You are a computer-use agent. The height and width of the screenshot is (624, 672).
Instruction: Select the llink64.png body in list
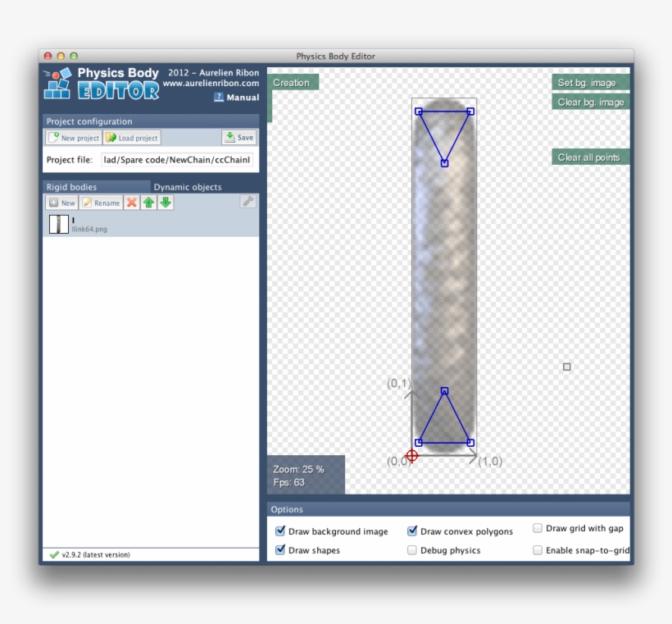(x=89, y=225)
